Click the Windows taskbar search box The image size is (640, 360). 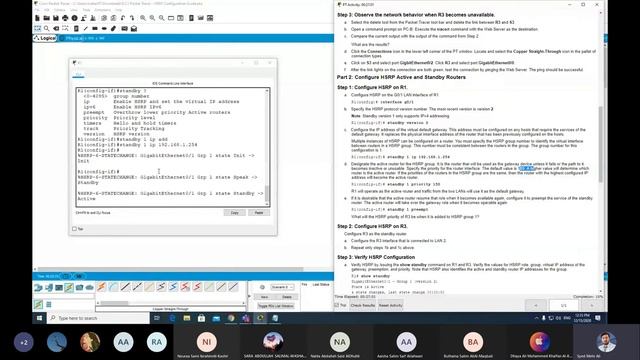coord(98,318)
